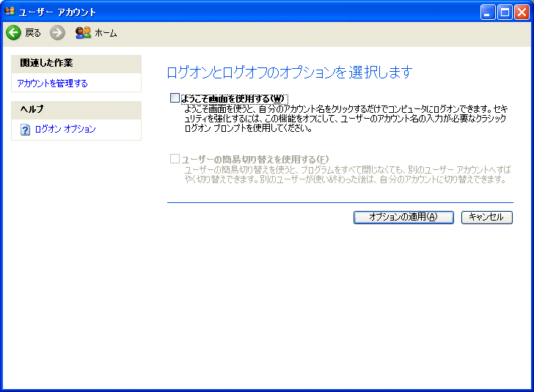This screenshot has height=392, width=534.
Task: Click the ユーザー アカウント title bar text
Action: point(57,12)
